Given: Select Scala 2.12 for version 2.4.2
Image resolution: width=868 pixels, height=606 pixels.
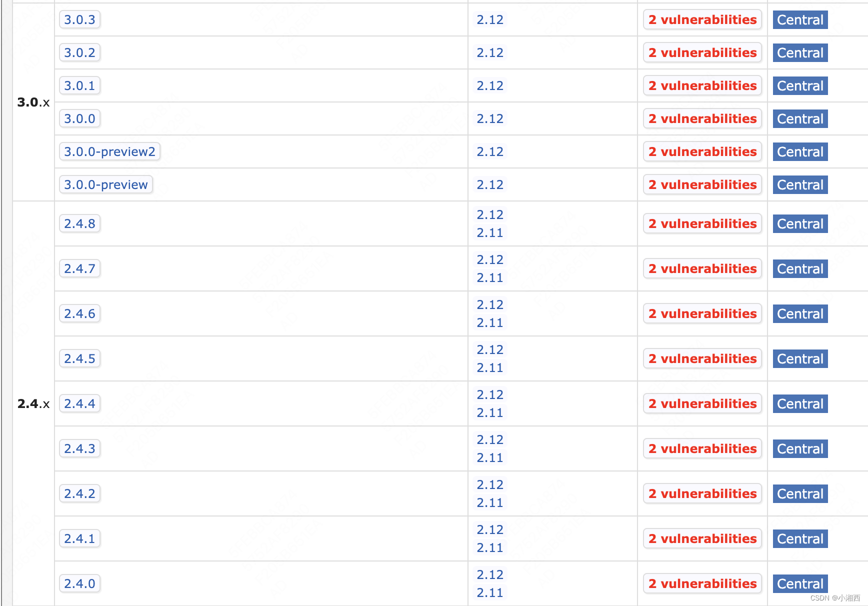Looking at the screenshot, I should (490, 484).
